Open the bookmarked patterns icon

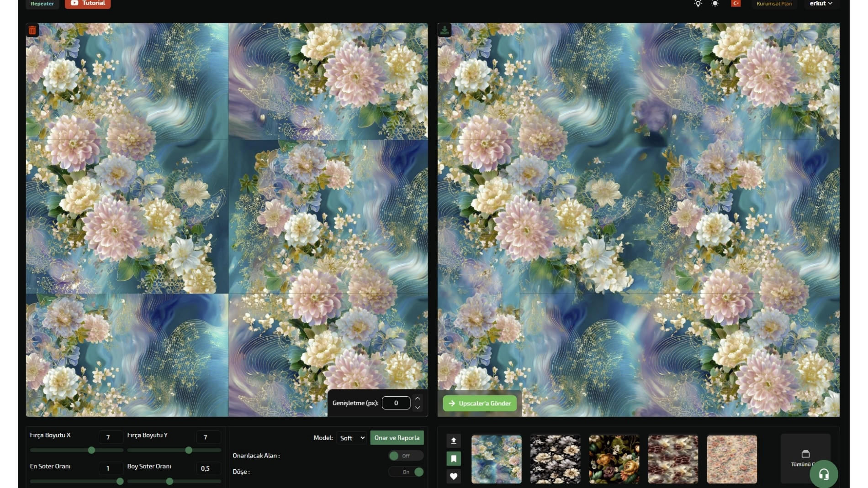click(x=454, y=458)
